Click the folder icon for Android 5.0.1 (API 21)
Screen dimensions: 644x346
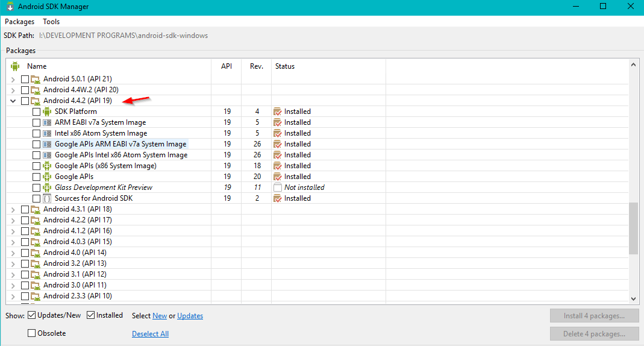(36, 79)
